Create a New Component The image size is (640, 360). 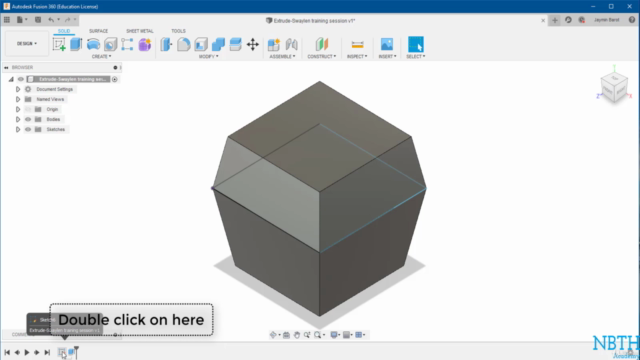point(274,44)
